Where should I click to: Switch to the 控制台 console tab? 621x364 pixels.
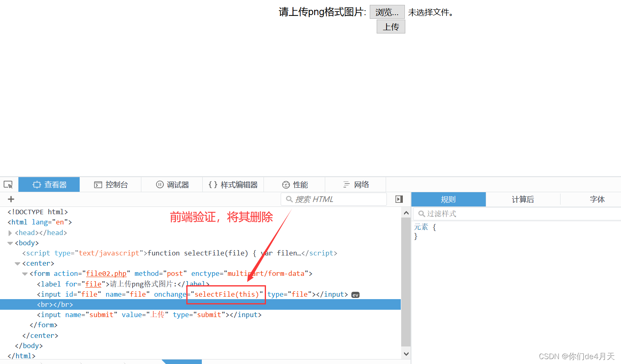click(x=111, y=184)
